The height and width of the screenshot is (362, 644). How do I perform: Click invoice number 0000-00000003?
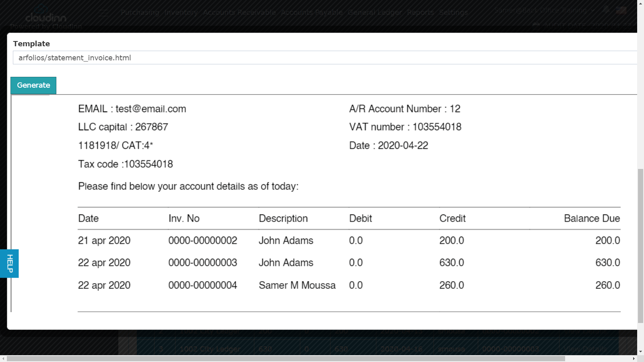click(202, 263)
